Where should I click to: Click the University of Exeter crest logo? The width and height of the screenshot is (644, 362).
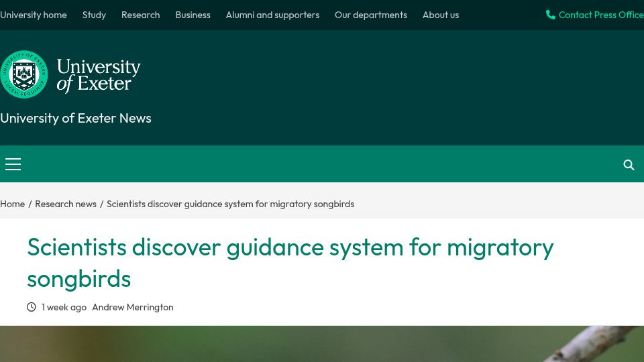(x=24, y=74)
